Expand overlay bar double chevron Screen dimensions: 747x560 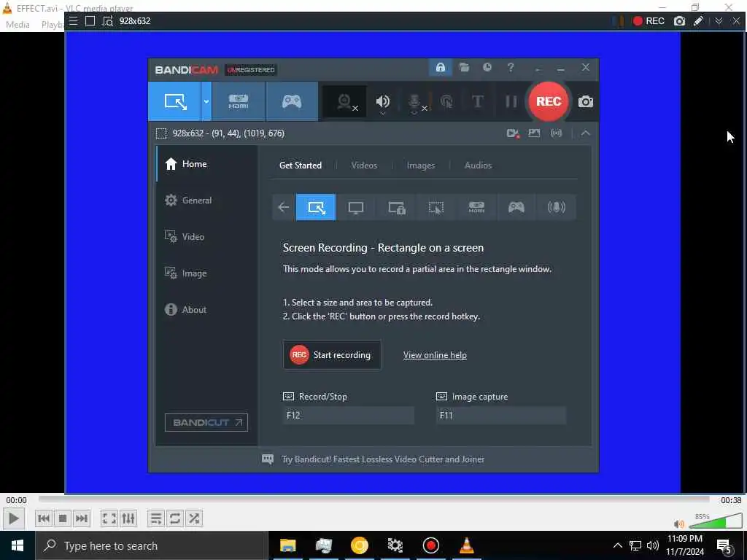point(719,21)
